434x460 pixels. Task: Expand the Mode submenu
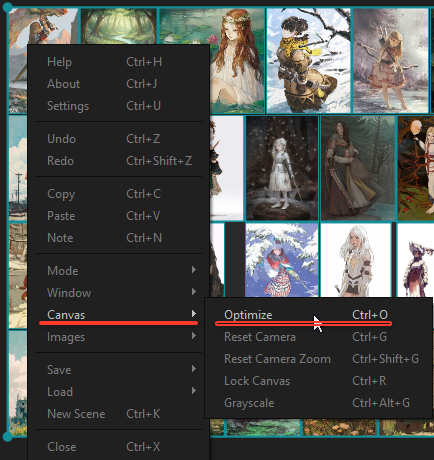119,271
